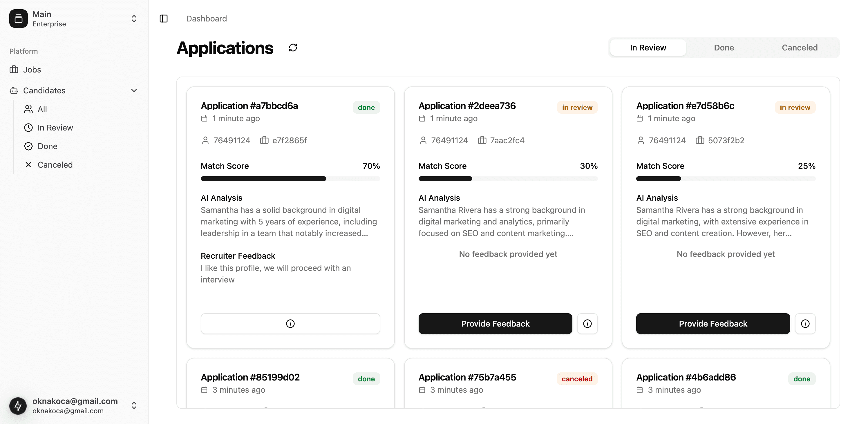This screenshot has width=868, height=424.
Task: Refresh the Applications list
Action: 293,48
